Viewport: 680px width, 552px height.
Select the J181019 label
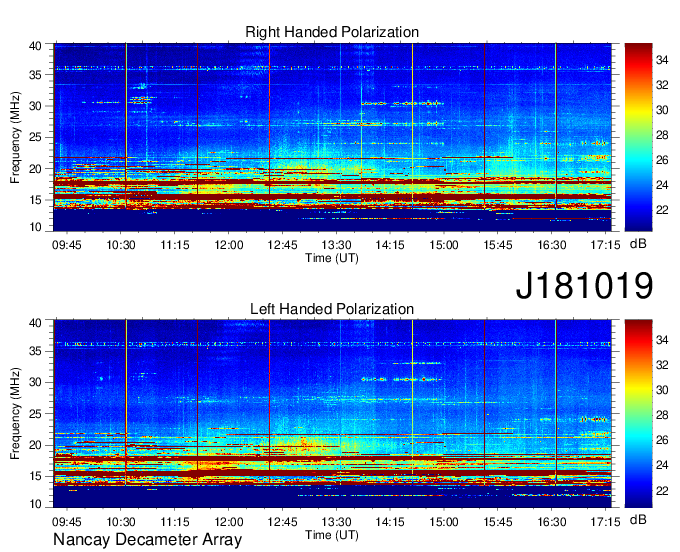(x=584, y=285)
